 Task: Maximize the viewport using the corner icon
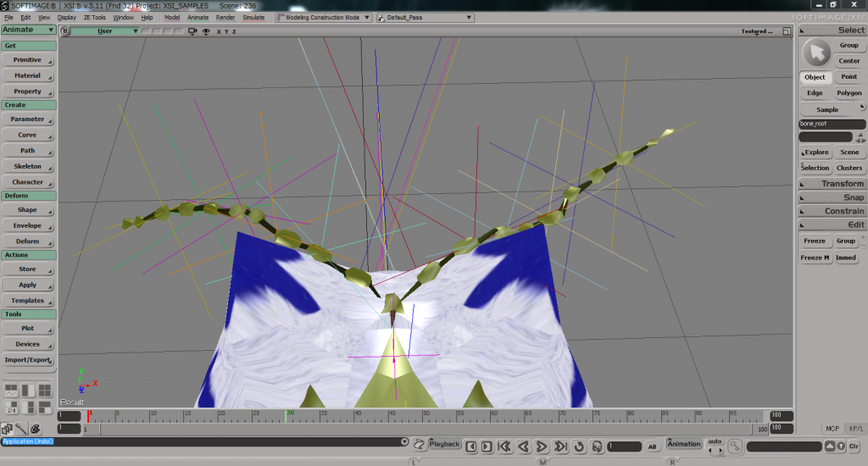pos(787,31)
